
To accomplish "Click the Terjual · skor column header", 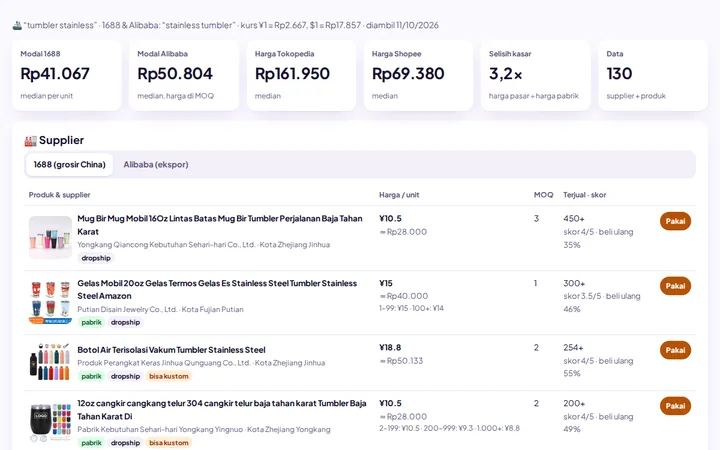I will point(585,195).
